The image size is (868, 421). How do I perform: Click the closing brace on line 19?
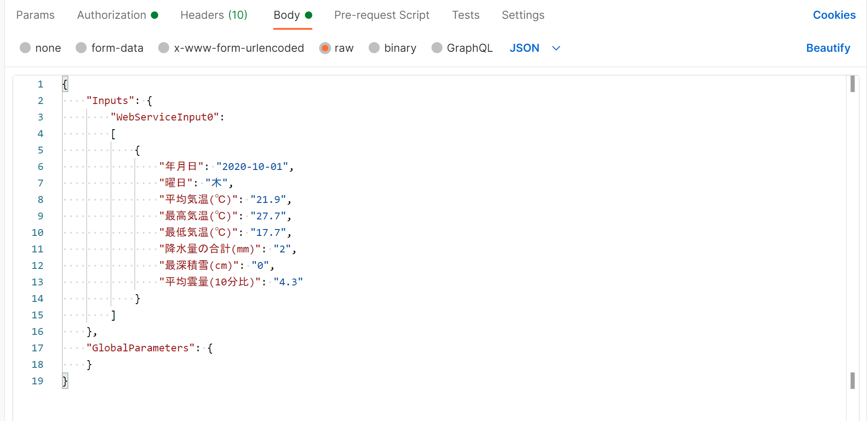coord(65,381)
